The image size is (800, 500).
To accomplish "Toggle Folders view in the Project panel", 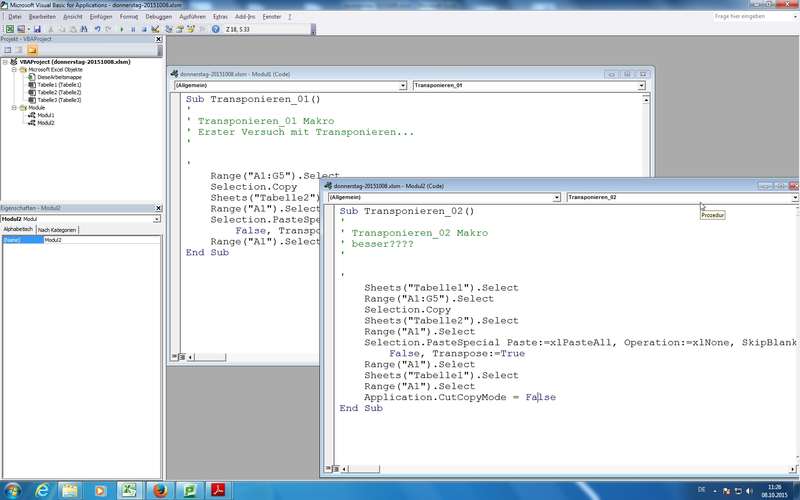I will 32,49.
